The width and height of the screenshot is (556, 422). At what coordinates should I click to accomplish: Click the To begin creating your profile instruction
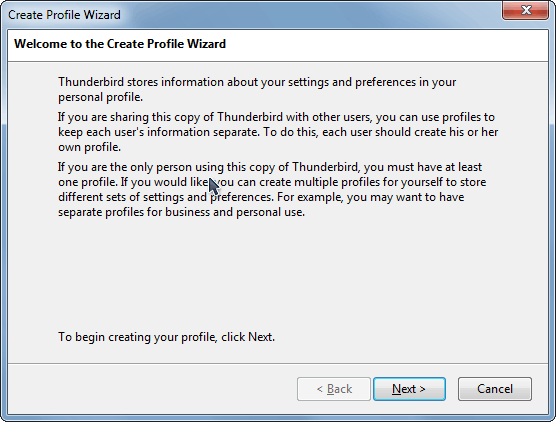(166, 337)
